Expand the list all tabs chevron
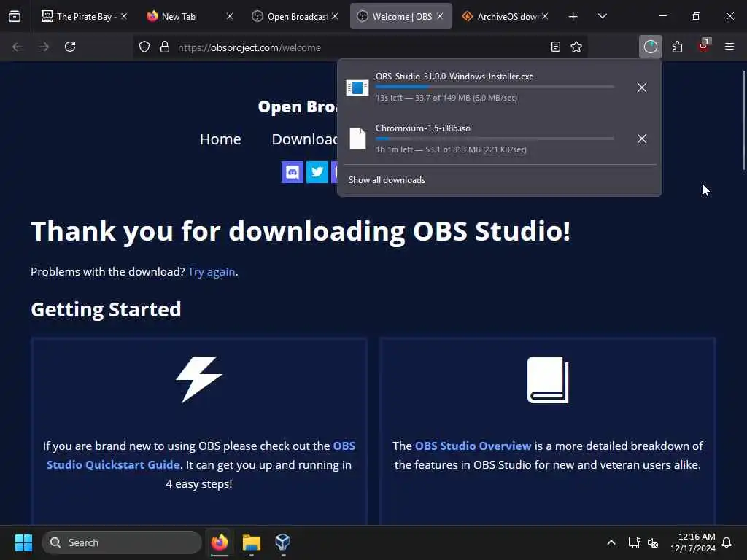Image resolution: width=747 pixels, height=560 pixels. (602, 16)
